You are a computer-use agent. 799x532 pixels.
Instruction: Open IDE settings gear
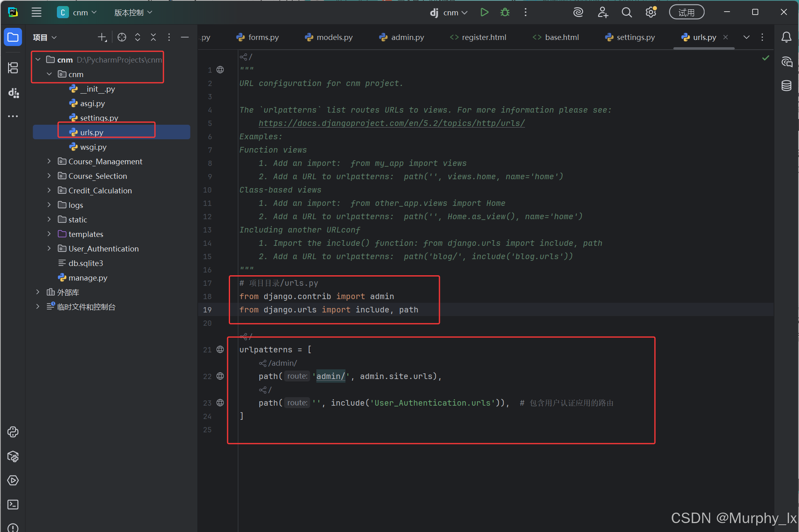click(650, 13)
